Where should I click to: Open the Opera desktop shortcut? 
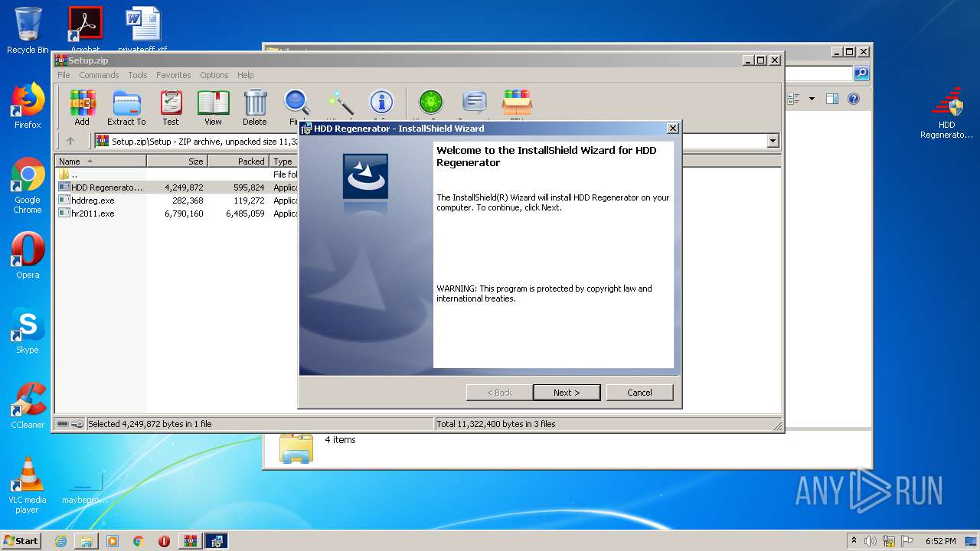(28, 256)
